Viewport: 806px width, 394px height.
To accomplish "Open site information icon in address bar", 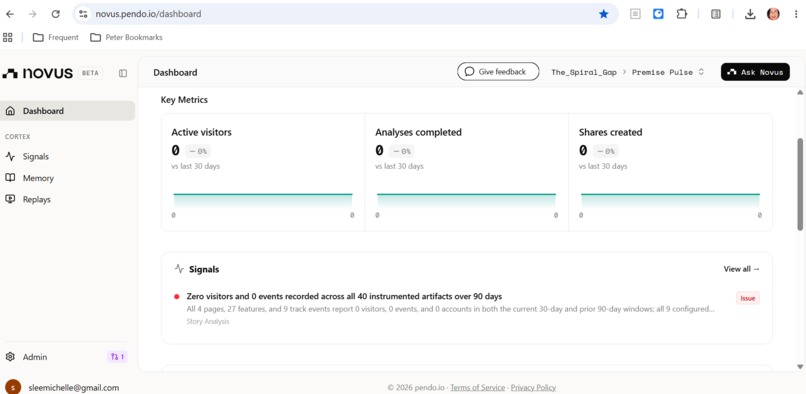I will pyautogui.click(x=83, y=14).
